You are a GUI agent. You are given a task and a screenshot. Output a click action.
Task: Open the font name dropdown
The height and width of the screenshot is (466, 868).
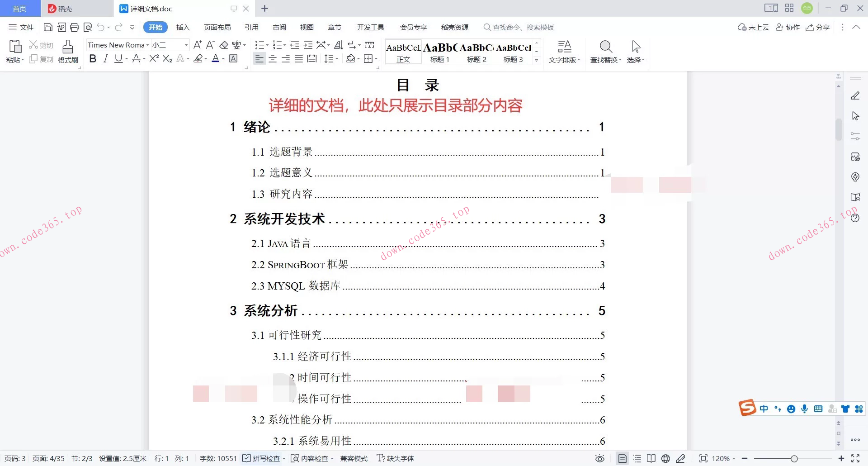click(x=148, y=45)
